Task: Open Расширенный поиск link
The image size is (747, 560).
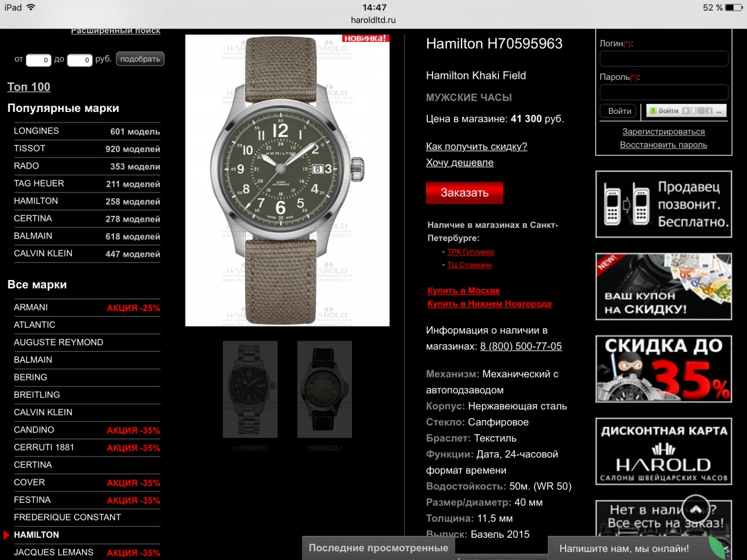Action: click(x=116, y=31)
